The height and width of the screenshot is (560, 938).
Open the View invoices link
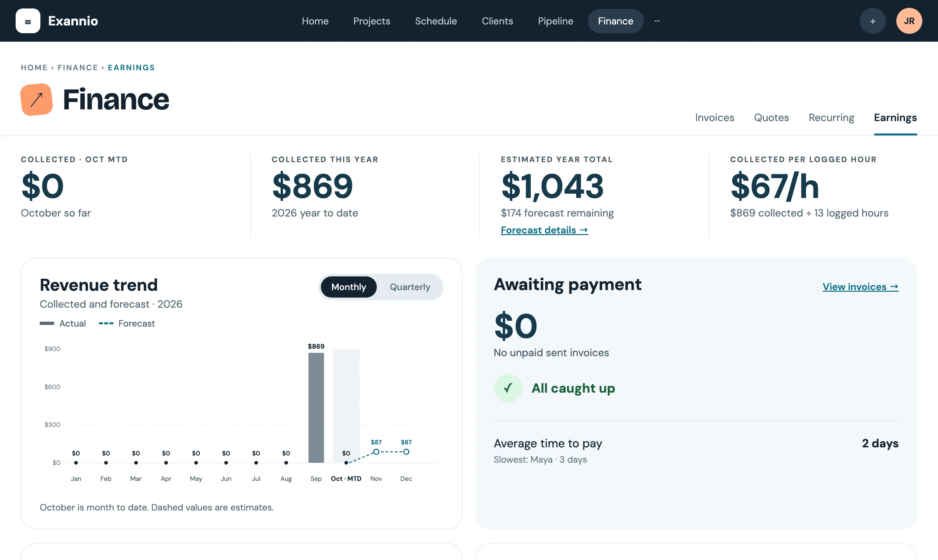tap(860, 287)
